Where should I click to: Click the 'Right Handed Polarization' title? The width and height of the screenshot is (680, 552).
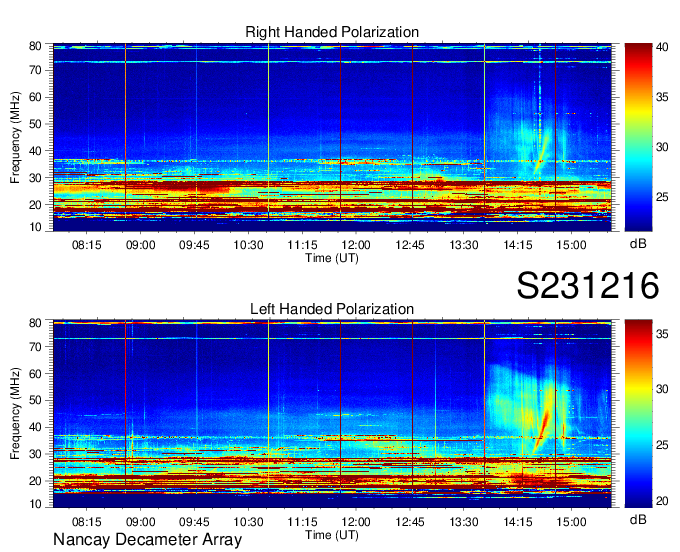pyautogui.click(x=332, y=32)
